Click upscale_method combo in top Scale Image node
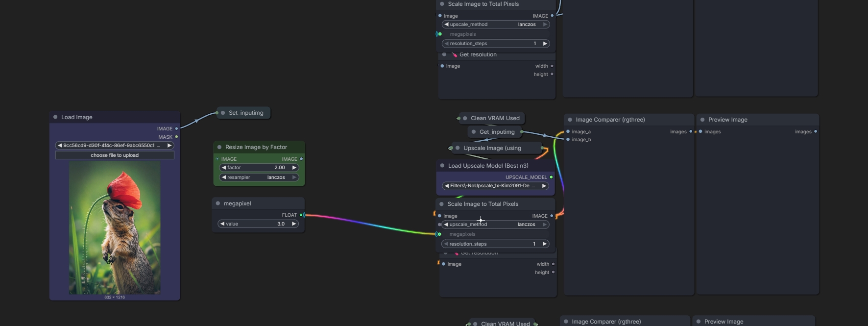The height and width of the screenshot is (326, 868). pos(496,25)
